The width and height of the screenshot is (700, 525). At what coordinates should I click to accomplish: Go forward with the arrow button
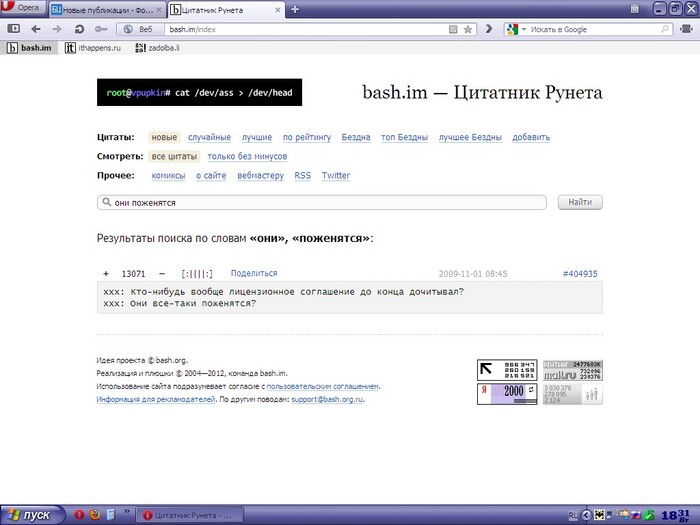click(x=57, y=29)
